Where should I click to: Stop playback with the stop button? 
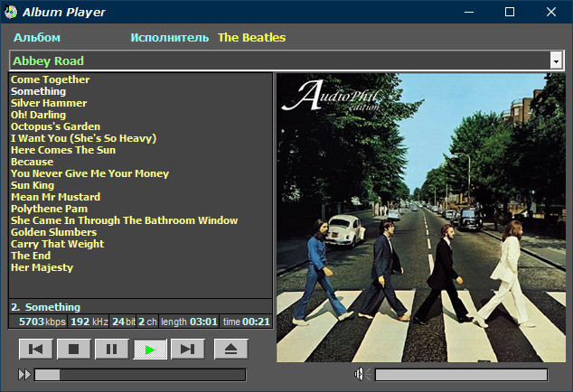[74, 350]
